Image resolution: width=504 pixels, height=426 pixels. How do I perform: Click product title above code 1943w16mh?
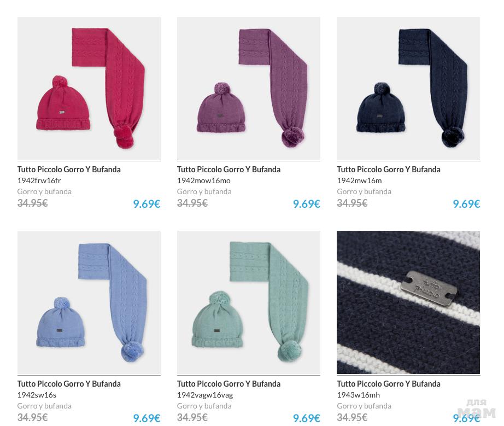tap(389, 384)
